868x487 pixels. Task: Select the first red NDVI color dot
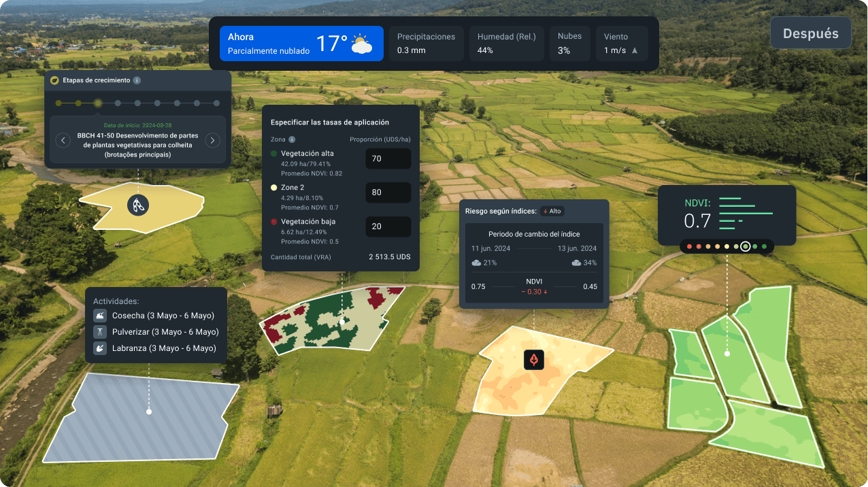point(689,246)
